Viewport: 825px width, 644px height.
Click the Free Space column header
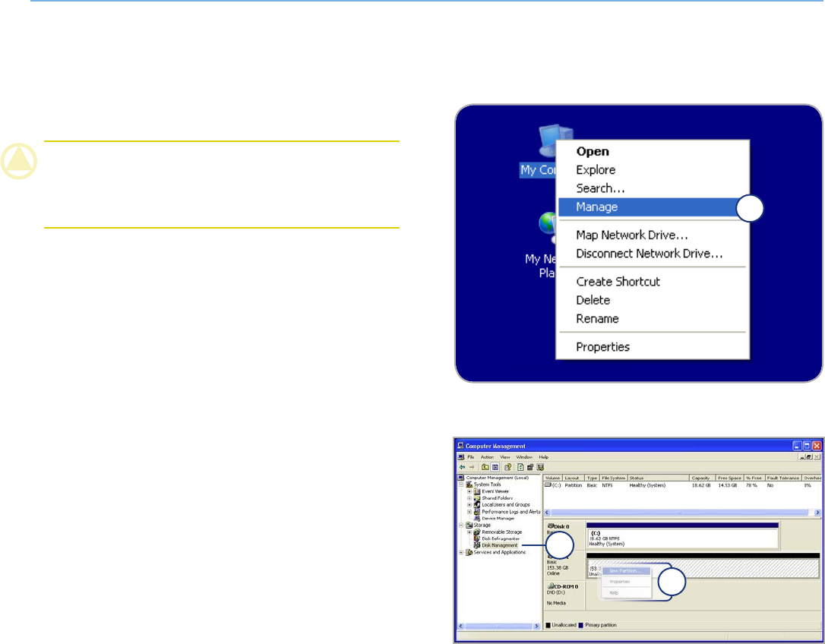pyautogui.click(x=730, y=478)
